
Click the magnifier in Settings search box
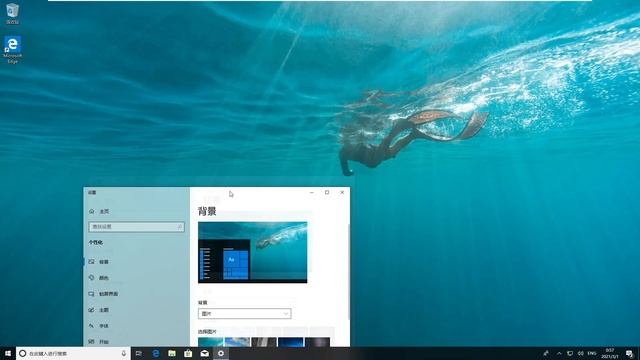coord(180,227)
